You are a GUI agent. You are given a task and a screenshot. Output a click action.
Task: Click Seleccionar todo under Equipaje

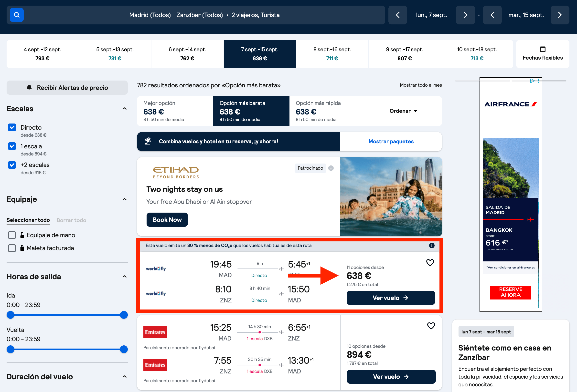(x=28, y=220)
